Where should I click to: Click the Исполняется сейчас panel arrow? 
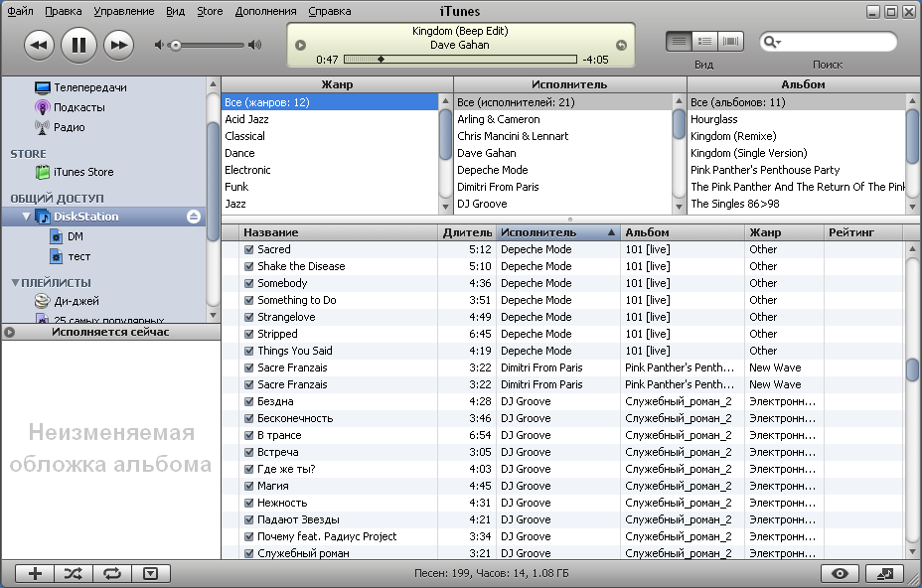[9, 332]
